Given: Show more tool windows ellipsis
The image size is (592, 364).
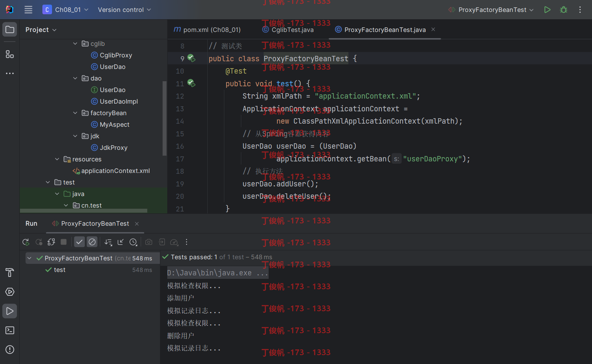Looking at the screenshot, I should point(10,73).
